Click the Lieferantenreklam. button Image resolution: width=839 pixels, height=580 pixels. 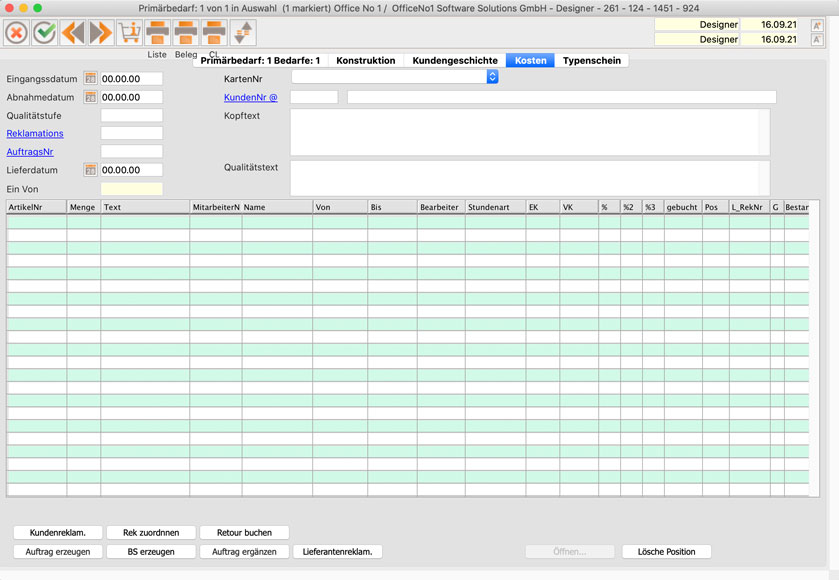[x=338, y=552]
